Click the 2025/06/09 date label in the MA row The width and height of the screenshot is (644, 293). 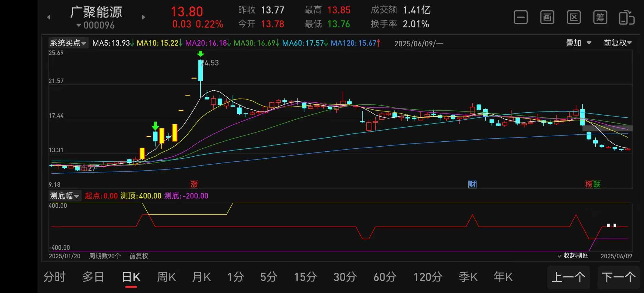point(418,43)
